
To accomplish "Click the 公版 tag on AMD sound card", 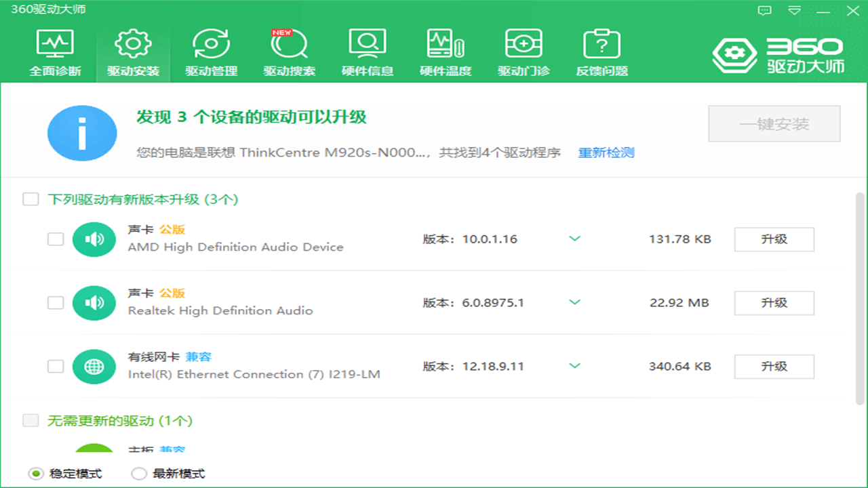I will pyautogui.click(x=172, y=230).
